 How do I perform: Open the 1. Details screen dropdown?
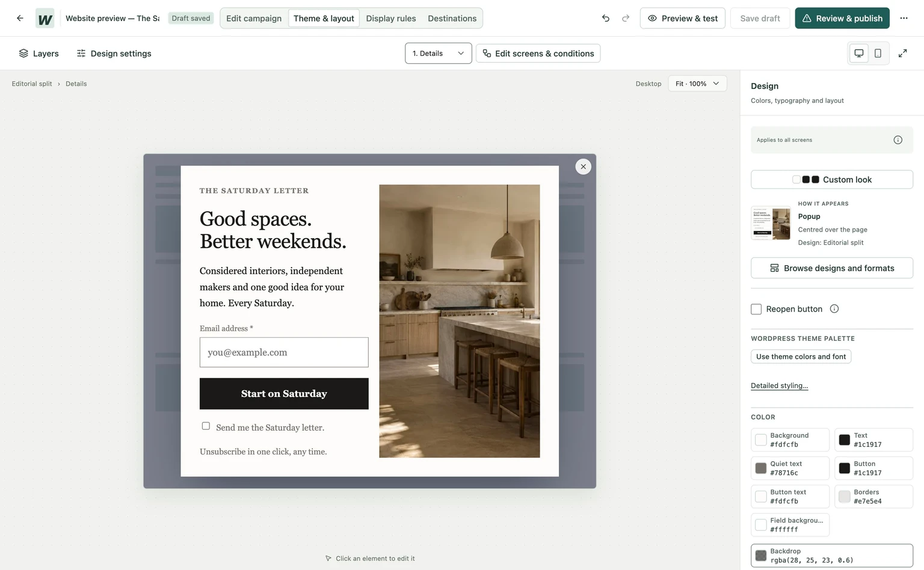tap(439, 54)
